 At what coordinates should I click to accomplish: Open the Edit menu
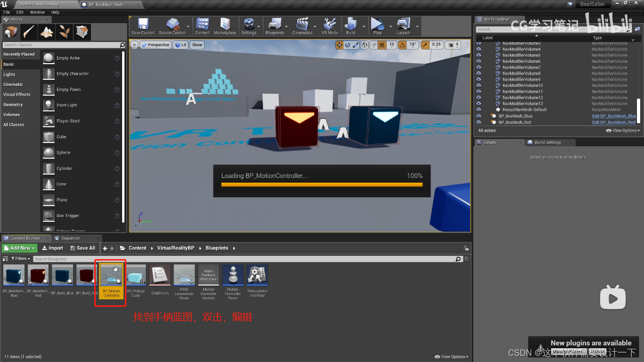pyautogui.click(x=20, y=12)
